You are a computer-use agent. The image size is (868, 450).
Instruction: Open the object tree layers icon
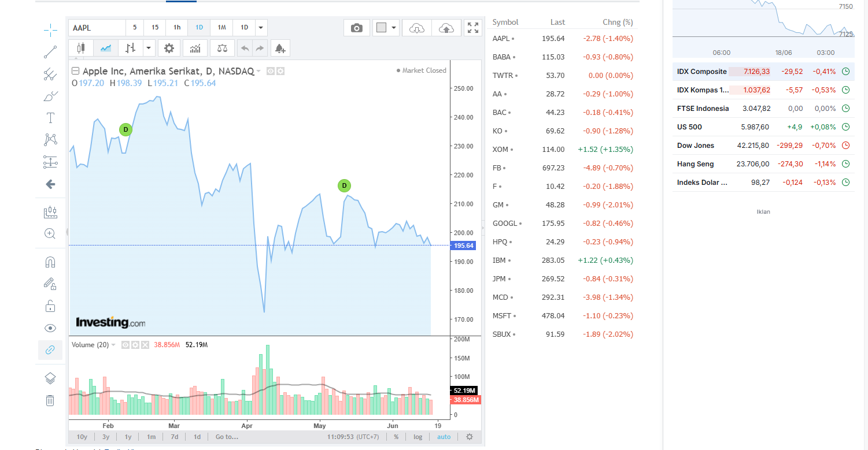coord(50,378)
